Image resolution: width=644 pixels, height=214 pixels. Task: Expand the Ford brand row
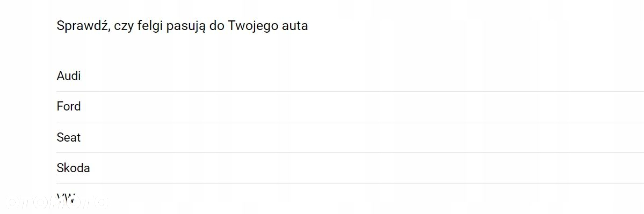coord(350,107)
